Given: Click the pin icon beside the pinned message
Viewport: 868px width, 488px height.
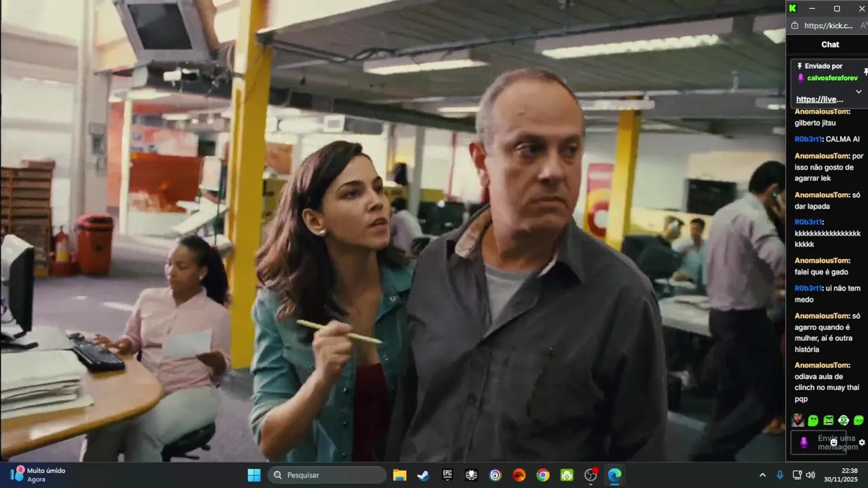Looking at the screenshot, I should coord(865,71).
